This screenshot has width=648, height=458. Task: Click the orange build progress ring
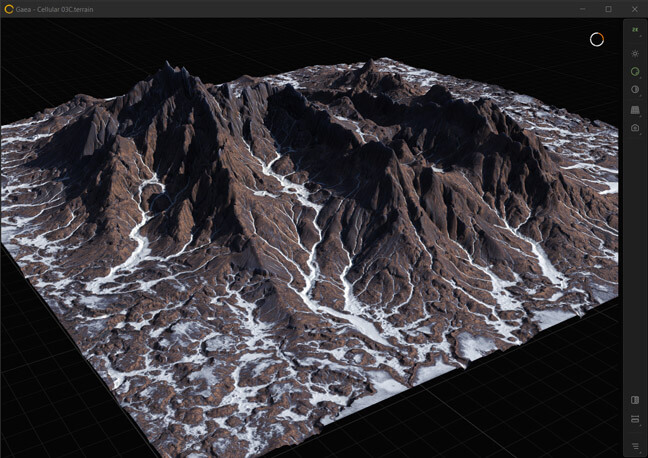coord(597,39)
